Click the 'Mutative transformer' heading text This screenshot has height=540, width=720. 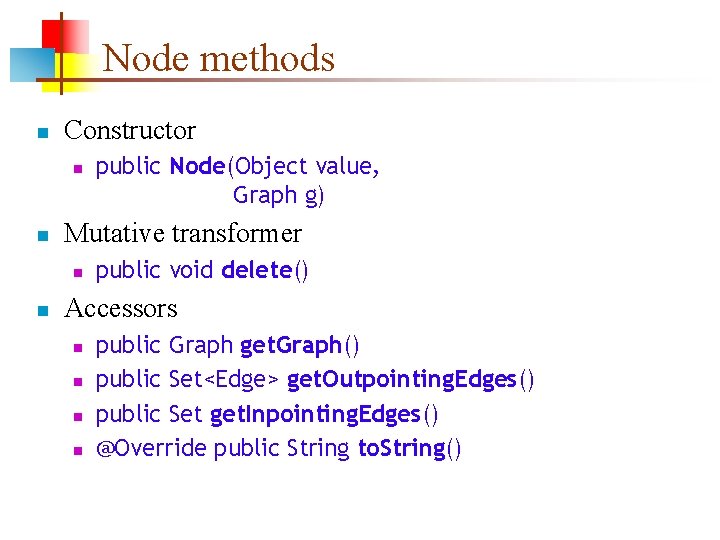pos(182,233)
